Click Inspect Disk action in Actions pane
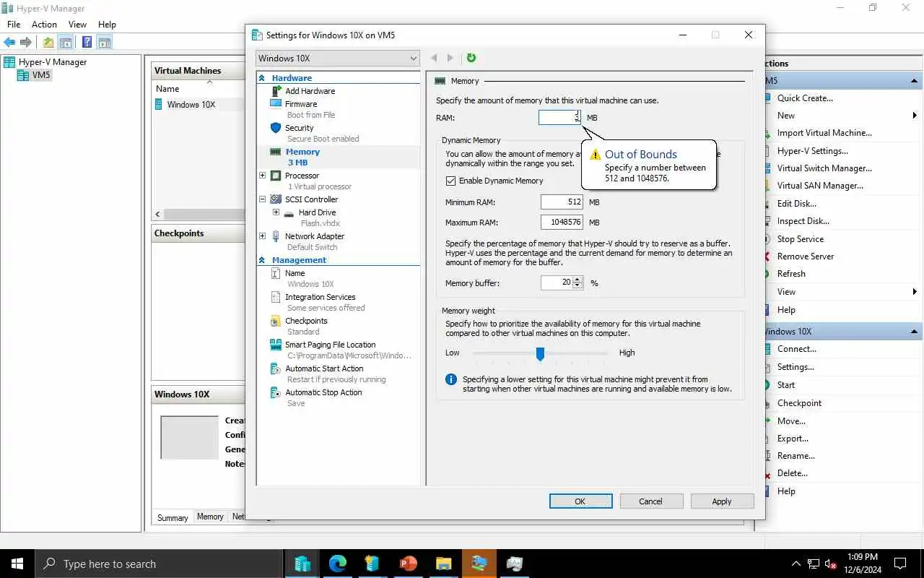The width and height of the screenshot is (924, 578). [x=803, y=221]
